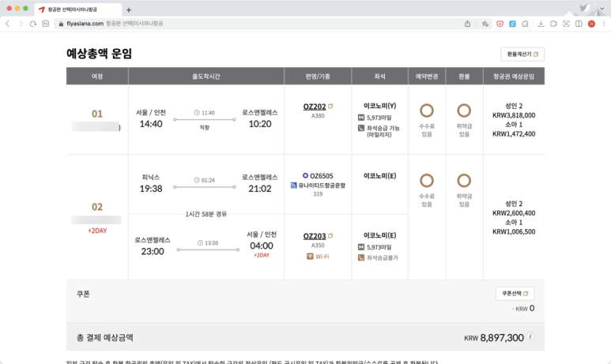This screenshot has height=364, width=611.
Task: Click the 19:38 Phoenix departure time
Action: (x=151, y=189)
